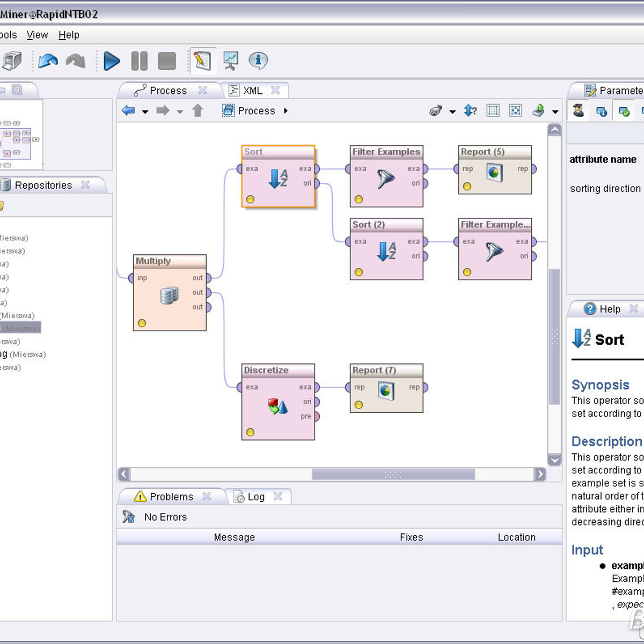Image resolution: width=644 pixels, height=644 pixels.
Task: Click the Discretize pre output port
Action: tap(317, 416)
